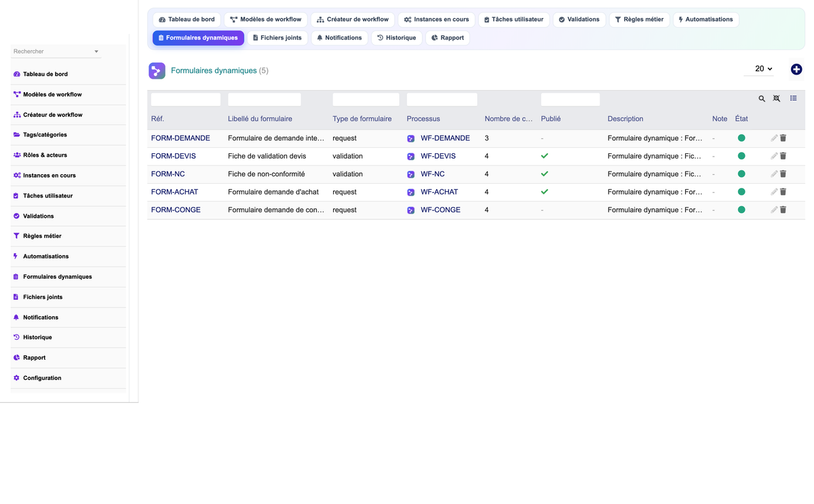Click the workflow icon beside WF-ACHAT
The width and height of the screenshot is (814, 504).
[411, 193]
